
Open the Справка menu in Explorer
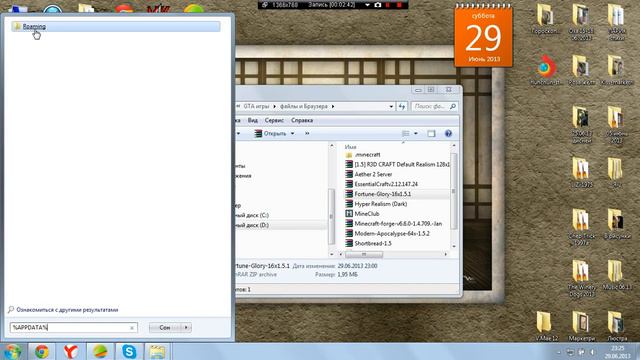click(302, 120)
